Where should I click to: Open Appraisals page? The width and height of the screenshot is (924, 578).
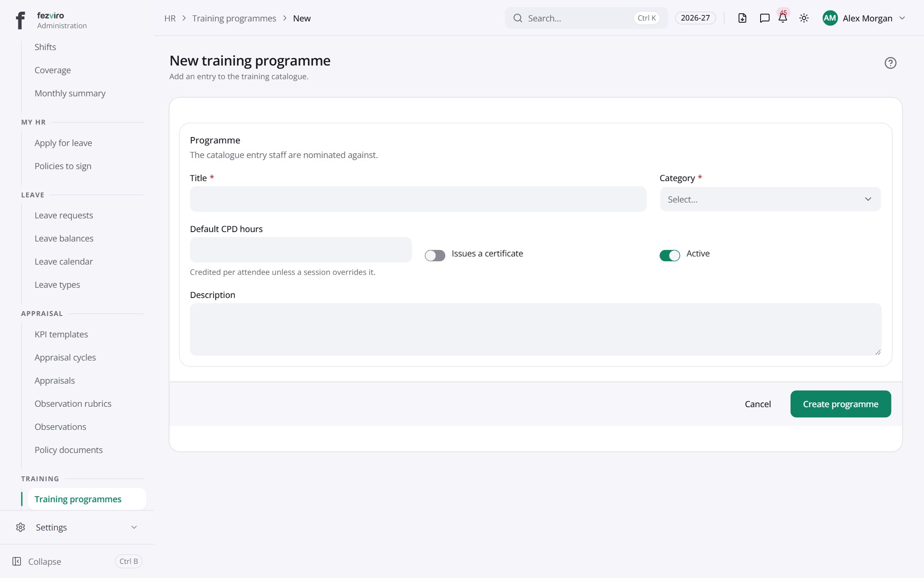tap(54, 381)
